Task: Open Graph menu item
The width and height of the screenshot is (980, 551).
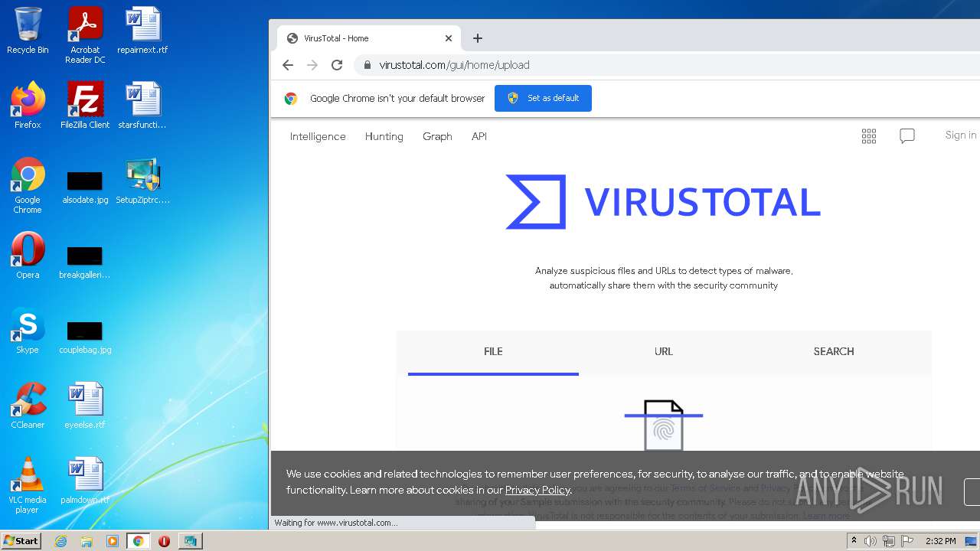Action: 437,136
